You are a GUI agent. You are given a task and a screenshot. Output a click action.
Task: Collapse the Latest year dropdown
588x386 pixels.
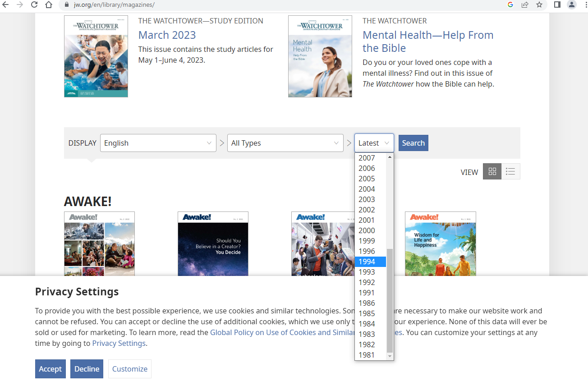tap(374, 143)
